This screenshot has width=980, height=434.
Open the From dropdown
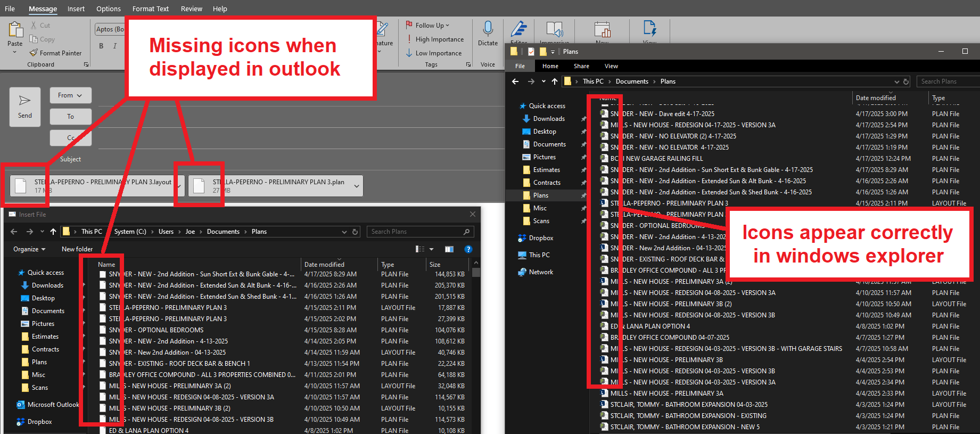71,95
